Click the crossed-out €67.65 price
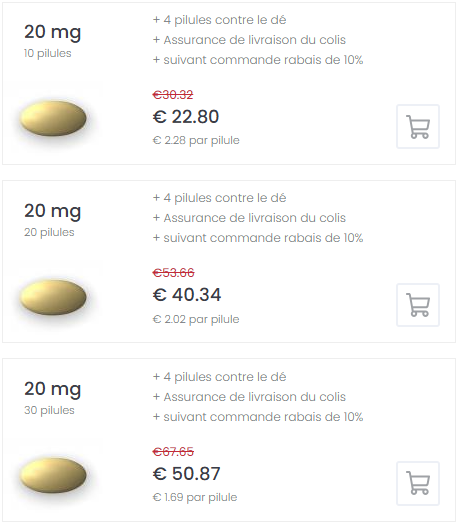This screenshot has height=524, width=457. coord(173,452)
